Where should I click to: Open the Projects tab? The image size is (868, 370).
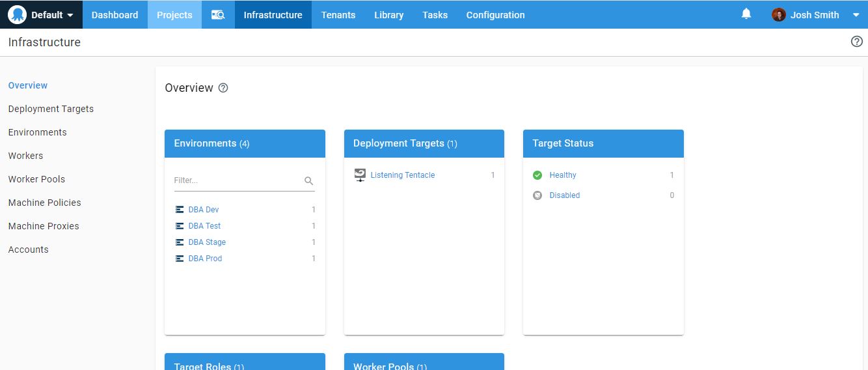174,14
